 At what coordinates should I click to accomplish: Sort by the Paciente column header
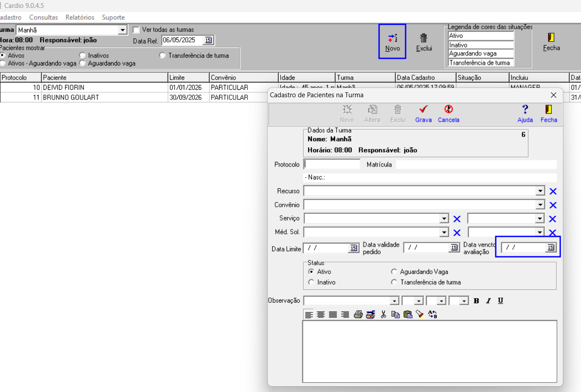[105, 77]
